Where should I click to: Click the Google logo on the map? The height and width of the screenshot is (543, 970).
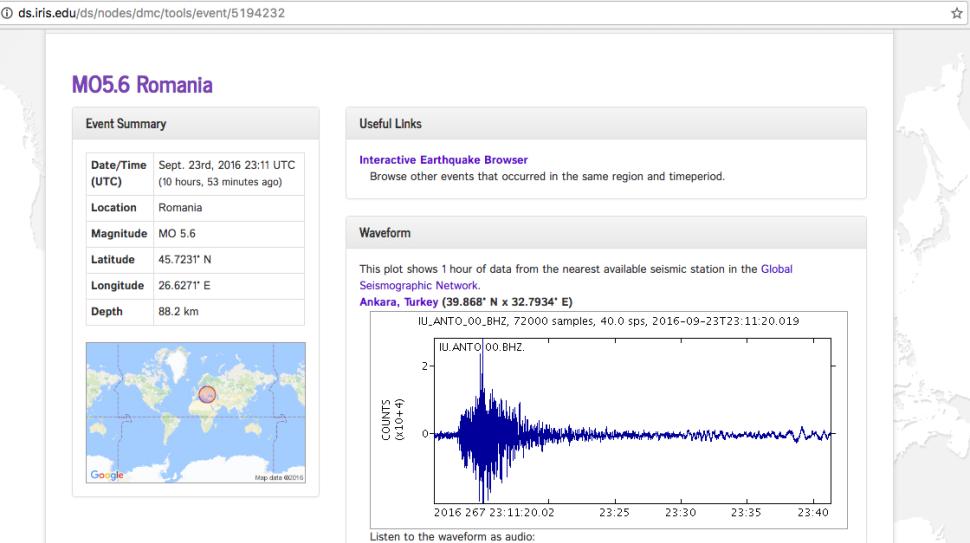107,475
